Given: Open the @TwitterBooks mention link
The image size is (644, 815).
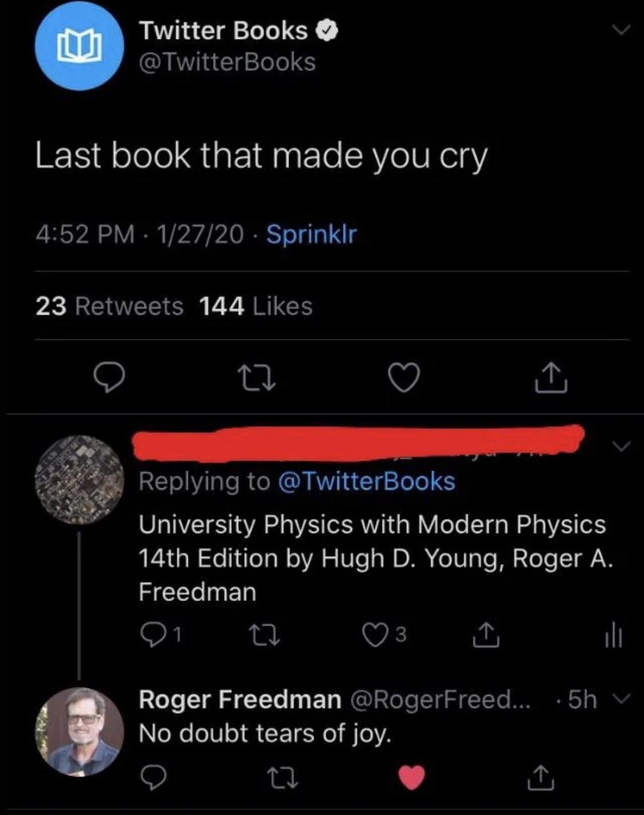Looking at the screenshot, I should pos(366,481).
